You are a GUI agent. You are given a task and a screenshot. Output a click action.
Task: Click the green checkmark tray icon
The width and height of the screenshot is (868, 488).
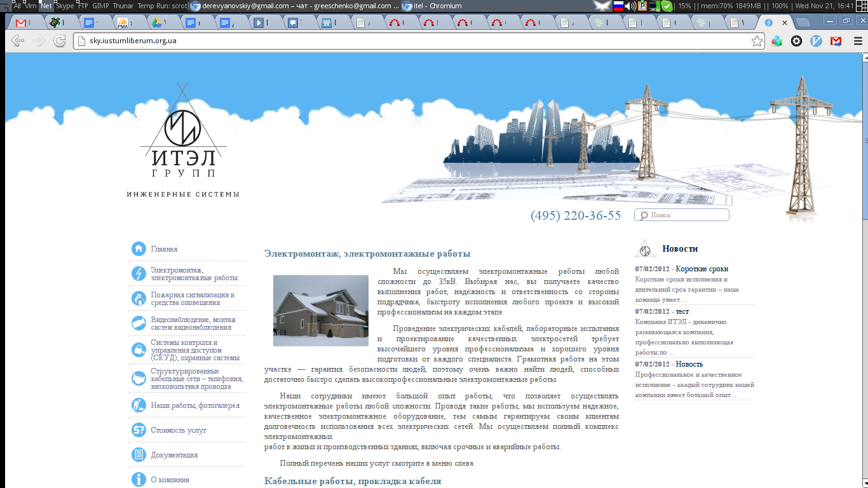point(667,6)
